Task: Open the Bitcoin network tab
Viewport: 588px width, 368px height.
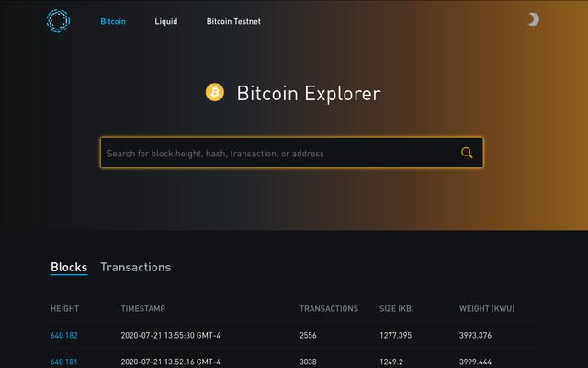Action: pyautogui.click(x=113, y=22)
